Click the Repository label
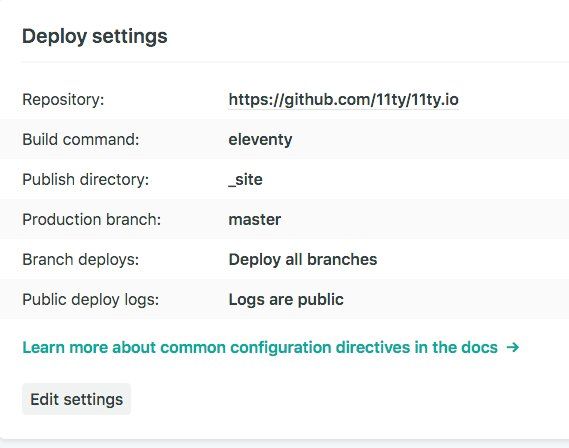Image resolution: width=569 pixels, height=448 pixels. (63, 100)
